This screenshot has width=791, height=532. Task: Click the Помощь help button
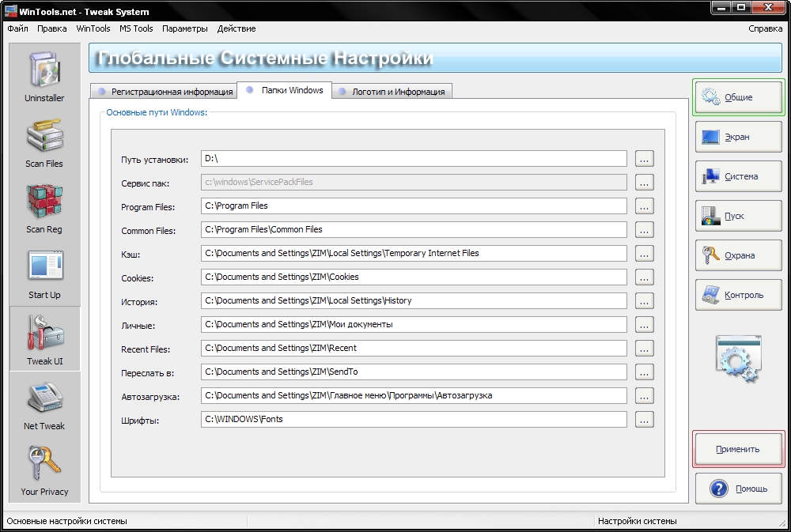click(x=739, y=489)
